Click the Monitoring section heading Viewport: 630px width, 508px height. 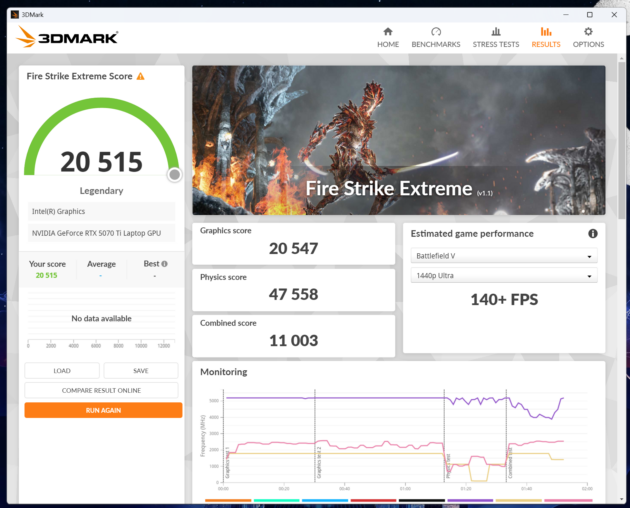click(223, 372)
